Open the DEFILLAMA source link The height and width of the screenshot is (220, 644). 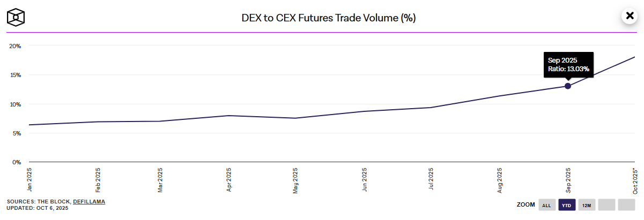[89, 201]
